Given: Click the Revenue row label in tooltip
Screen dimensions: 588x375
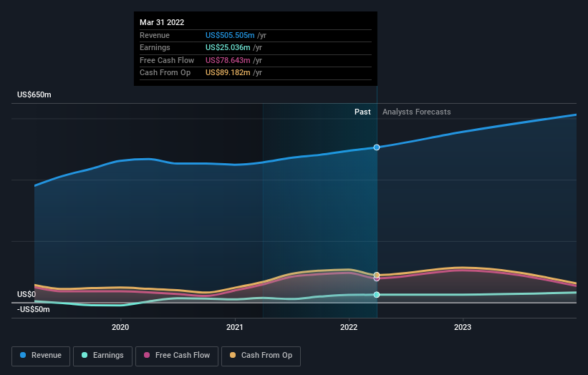Looking at the screenshot, I should (155, 35).
